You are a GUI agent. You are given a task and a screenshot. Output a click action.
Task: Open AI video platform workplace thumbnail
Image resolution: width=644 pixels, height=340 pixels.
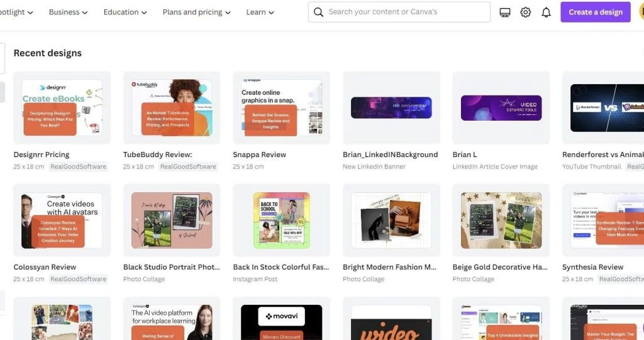click(172, 319)
